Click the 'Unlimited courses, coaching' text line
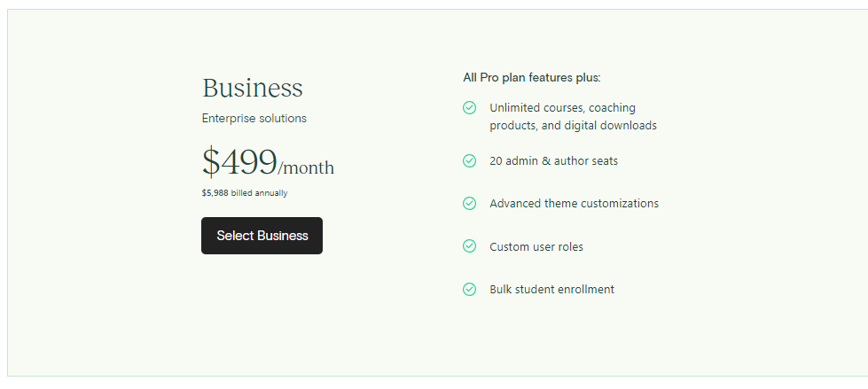Image resolution: width=868 pixels, height=389 pixels. point(562,108)
